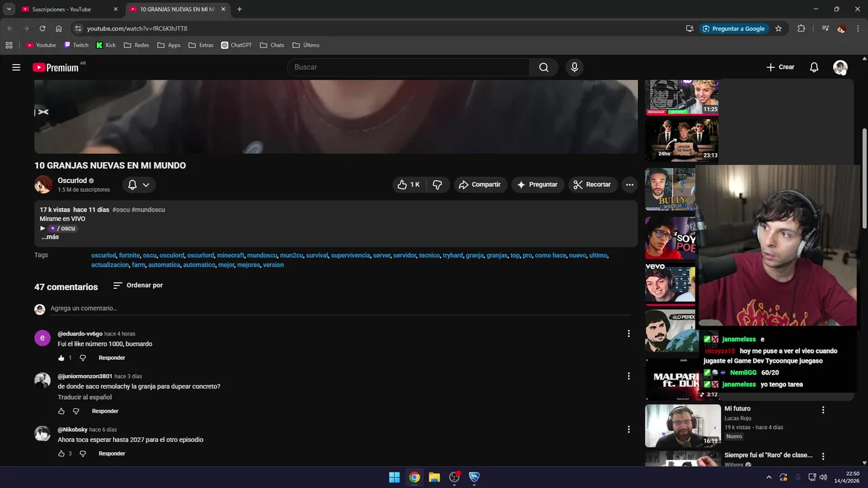Open the Twitch bookmark
This screenshot has width=868, height=488.
point(76,45)
